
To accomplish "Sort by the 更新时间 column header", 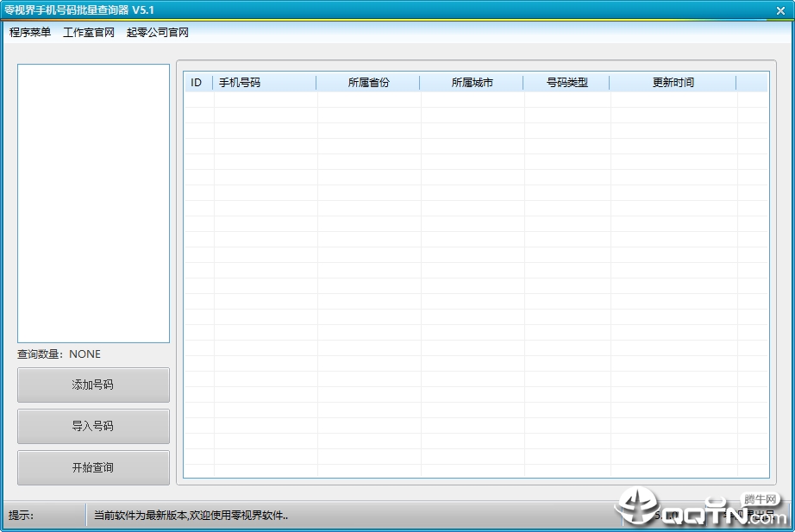I will (673, 82).
